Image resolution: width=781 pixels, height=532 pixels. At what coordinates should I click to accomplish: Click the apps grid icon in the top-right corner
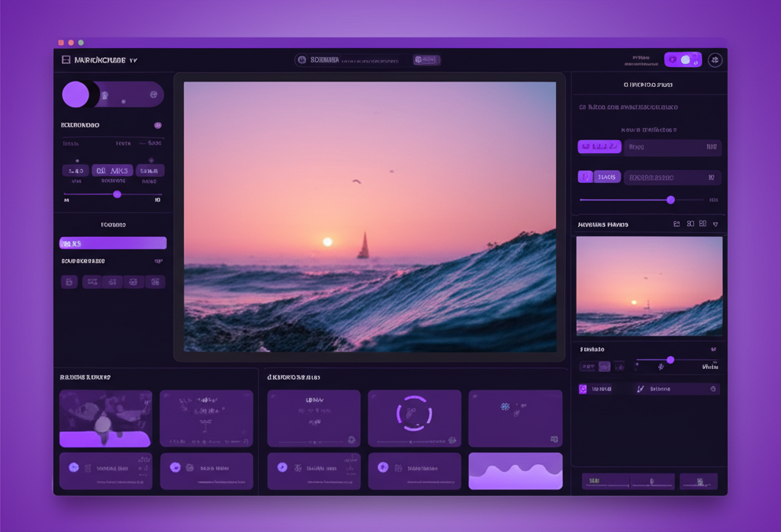point(715,59)
